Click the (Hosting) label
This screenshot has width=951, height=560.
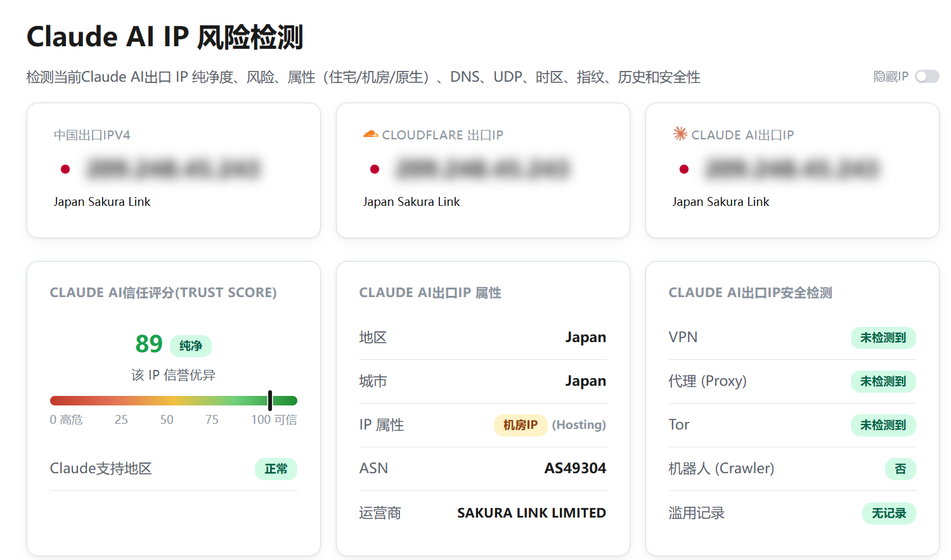coord(579,424)
